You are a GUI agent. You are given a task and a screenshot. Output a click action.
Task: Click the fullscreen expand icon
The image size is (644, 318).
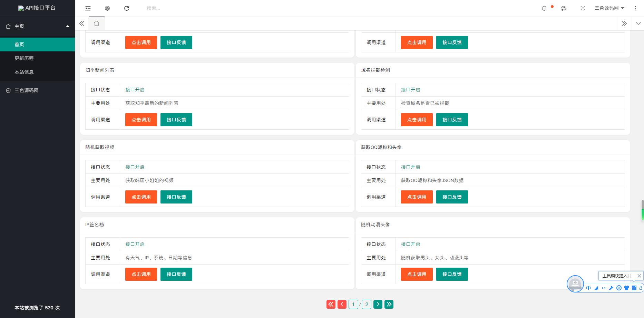tap(583, 8)
